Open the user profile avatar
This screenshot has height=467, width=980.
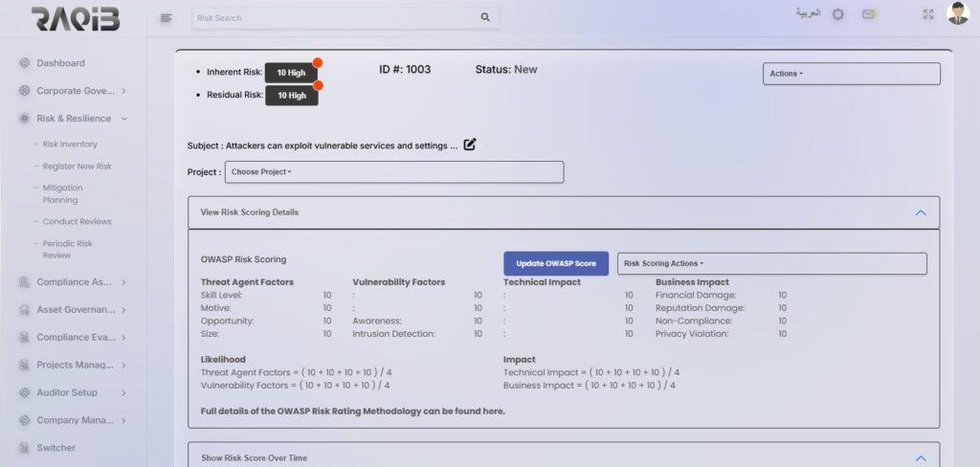pyautogui.click(x=957, y=13)
